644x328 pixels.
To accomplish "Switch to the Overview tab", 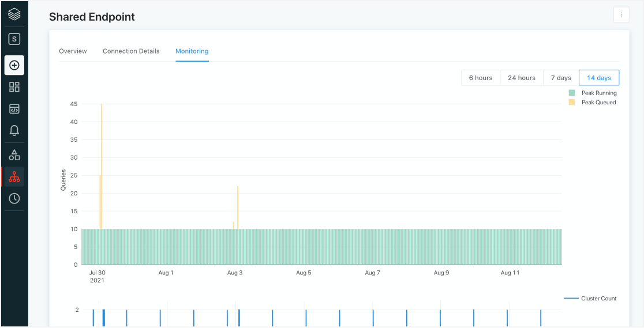I will point(73,51).
